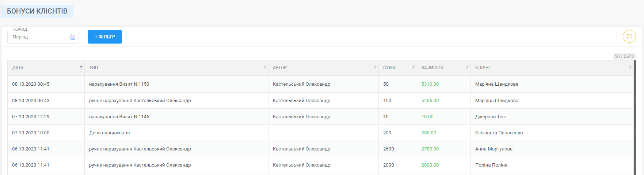Select the row for Визит N:1146
The image size is (644, 175).
(320, 117)
